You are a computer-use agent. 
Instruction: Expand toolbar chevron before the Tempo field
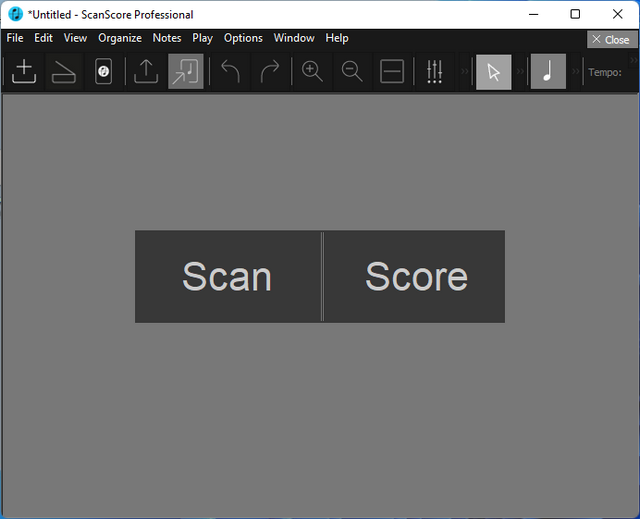click(575, 72)
